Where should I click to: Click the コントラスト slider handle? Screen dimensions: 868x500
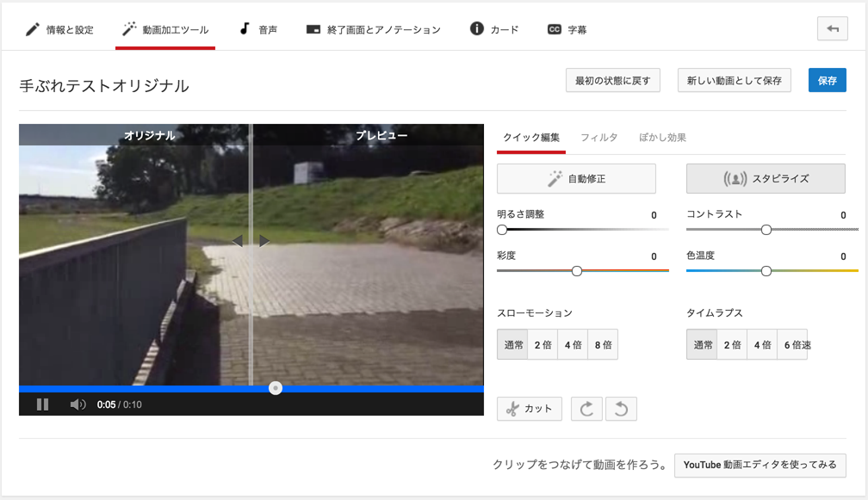point(766,230)
